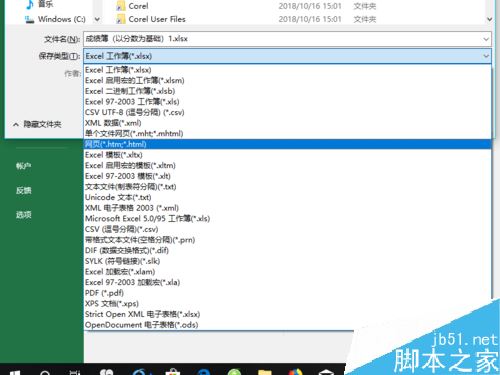
Task: Select SYLK (符号链接)(*.slk) format
Action: [288, 261]
